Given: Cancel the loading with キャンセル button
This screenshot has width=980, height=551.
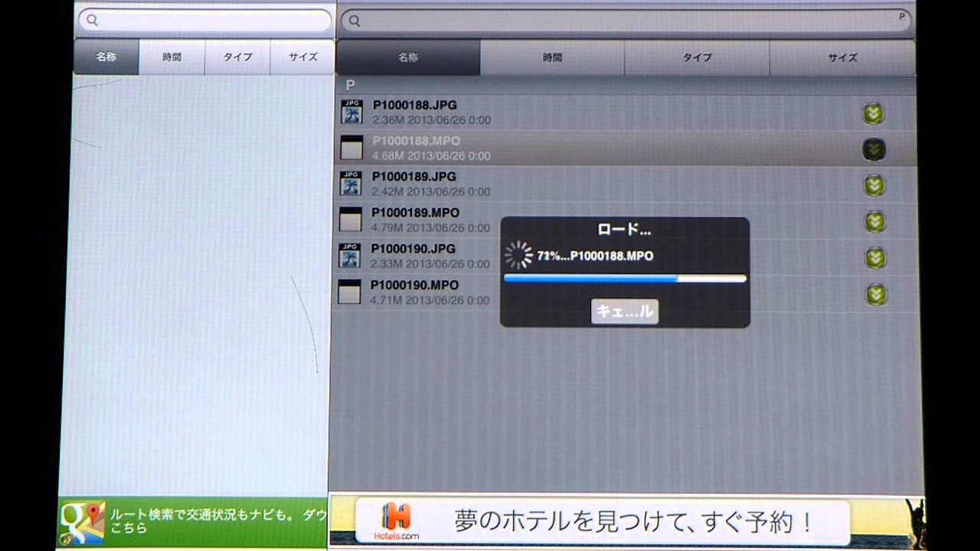Looking at the screenshot, I should click(625, 311).
